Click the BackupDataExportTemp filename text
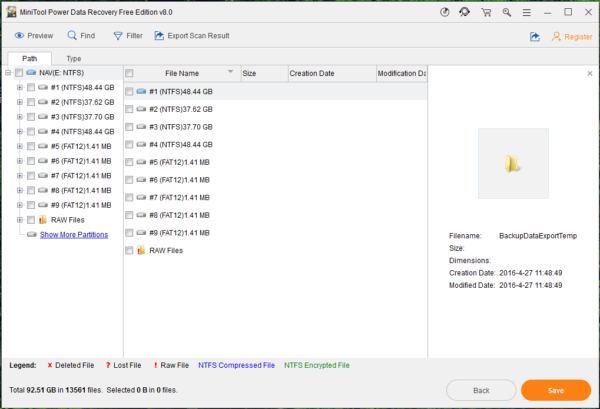 click(x=538, y=236)
